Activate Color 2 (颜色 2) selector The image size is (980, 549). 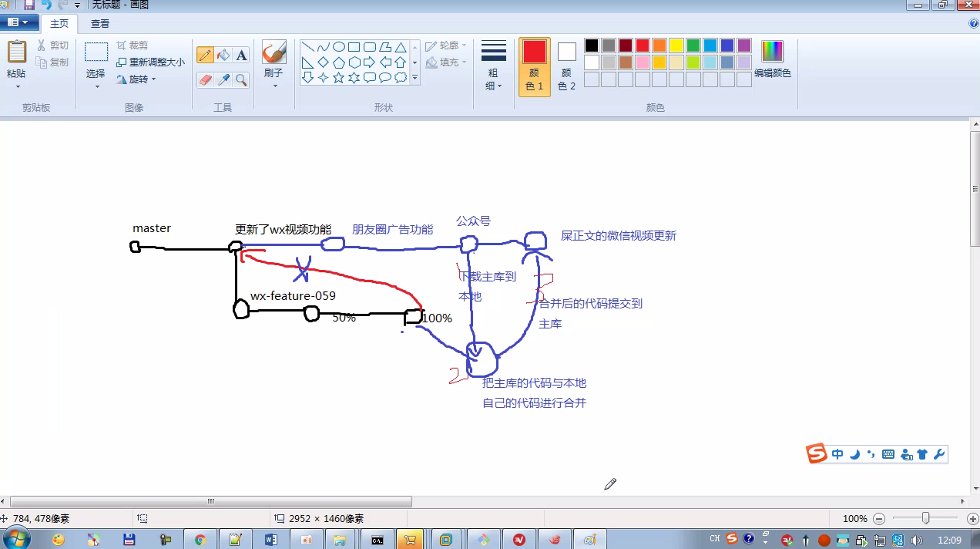567,66
